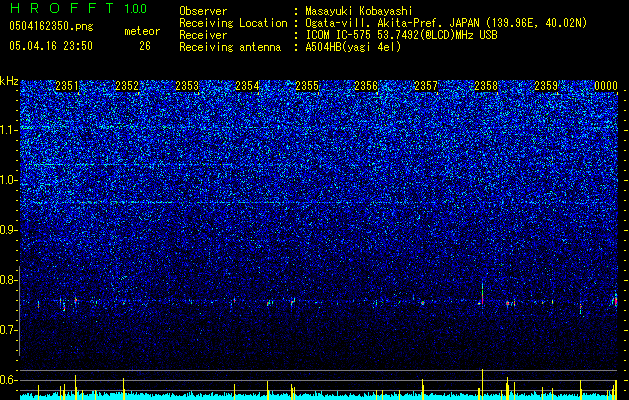The image size is (629, 400).
Task: Click the ICOM IC-575 receiver text
Action: [401, 35]
